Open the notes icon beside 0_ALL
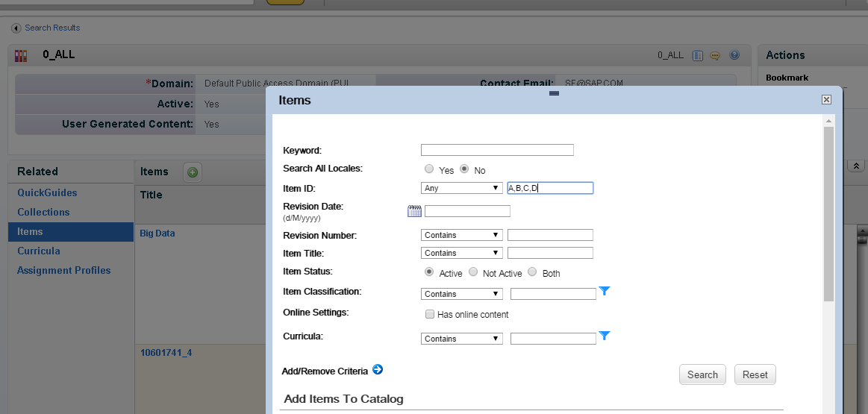868x414 pixels. [x=698, y=55]
